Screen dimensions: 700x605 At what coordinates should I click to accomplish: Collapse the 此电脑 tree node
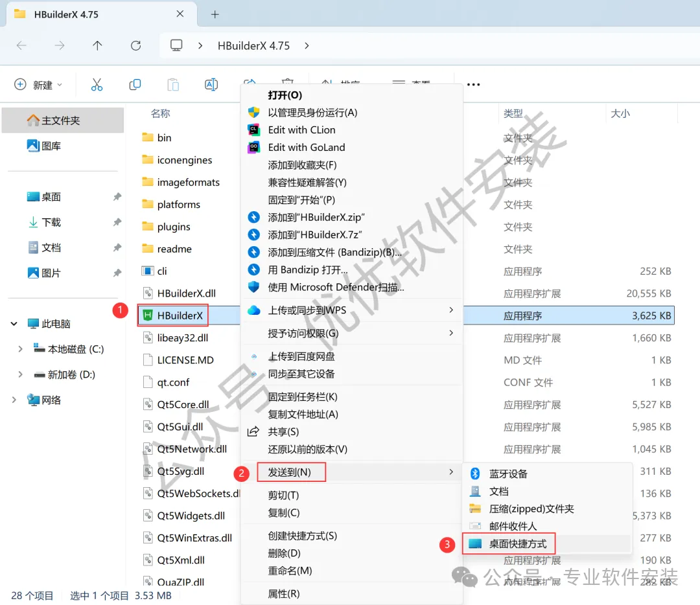coord(14,323)
